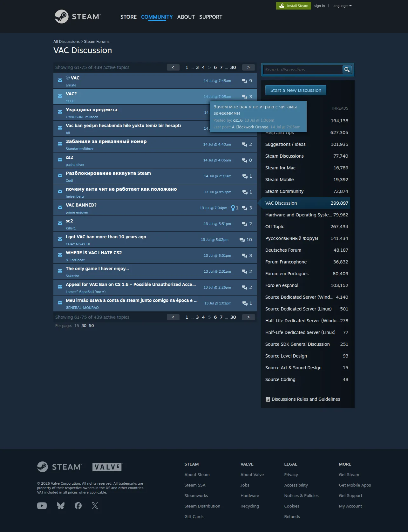Open the X social icon in footer
The image size is (408, 532).
coord(95,506)
